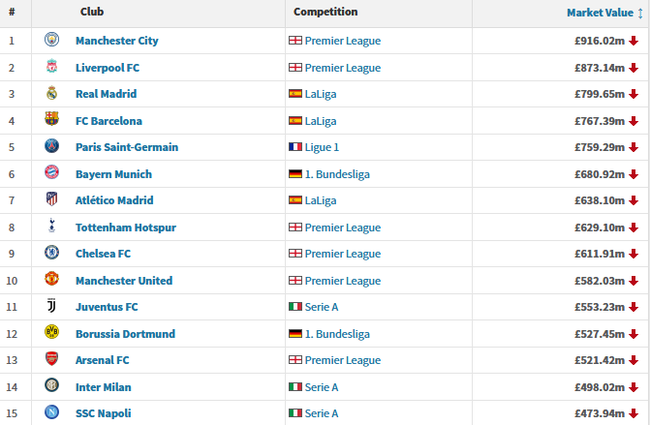Click the Bayern Munich crest icon
Viewport: 650px width, 425px height.
coord(52,174)
